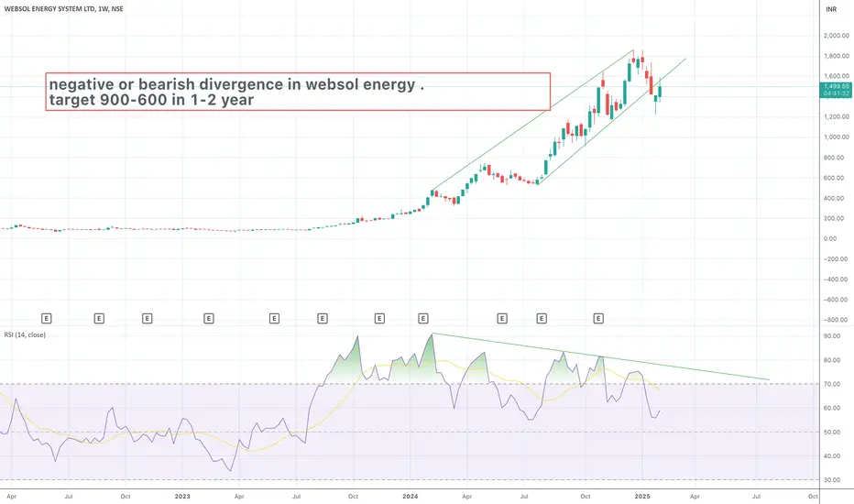Click the 0.00 price axis label

pos(830,238)
